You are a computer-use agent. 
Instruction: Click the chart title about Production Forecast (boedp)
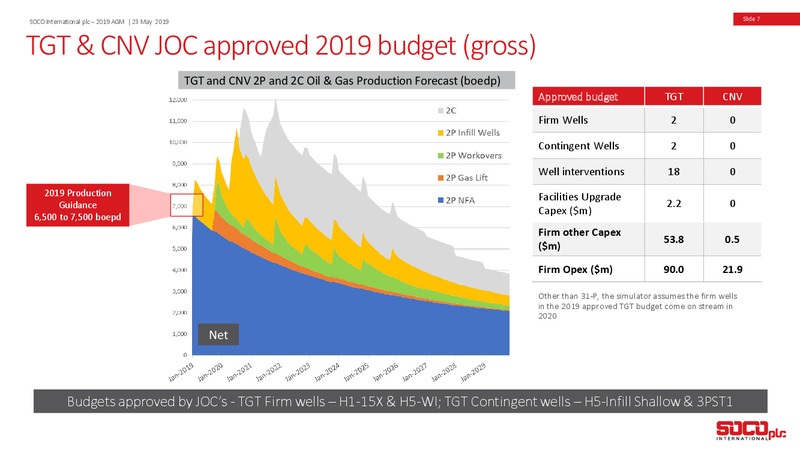tap(346, 81)
